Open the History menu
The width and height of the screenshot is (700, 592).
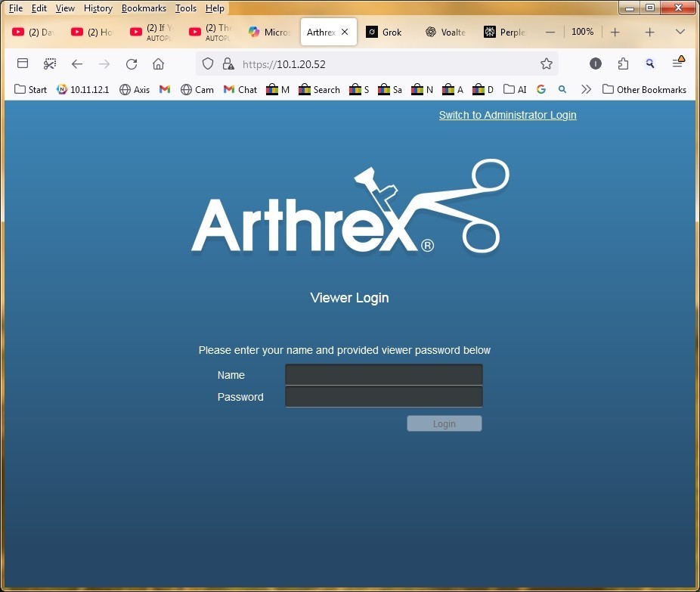pyautogui.click(x=98, y=8)
